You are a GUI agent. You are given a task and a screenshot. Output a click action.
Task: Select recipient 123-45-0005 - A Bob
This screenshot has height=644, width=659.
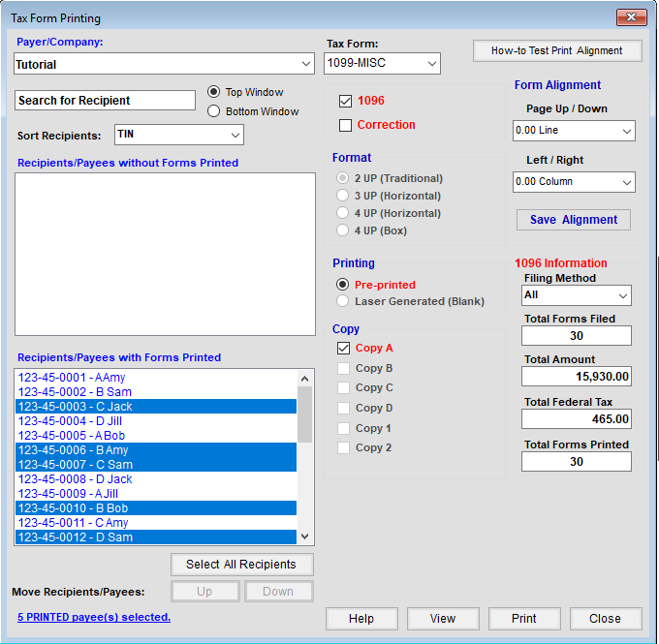[156, 435]
